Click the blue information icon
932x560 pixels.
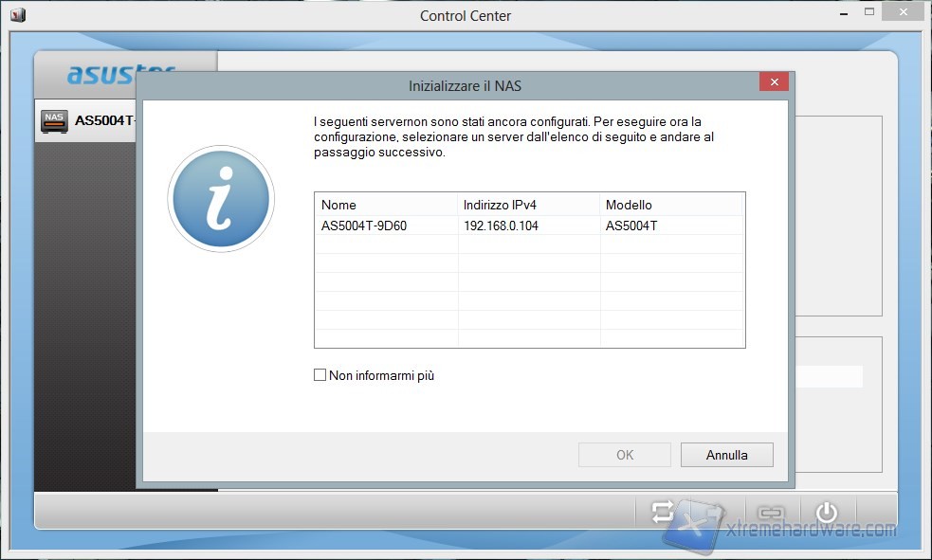click(x=221, y=199)
